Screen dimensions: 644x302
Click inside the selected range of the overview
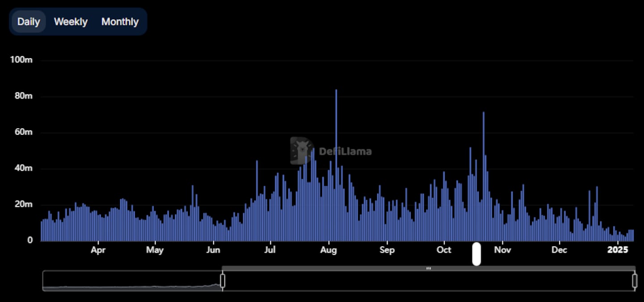pos(428,281)
